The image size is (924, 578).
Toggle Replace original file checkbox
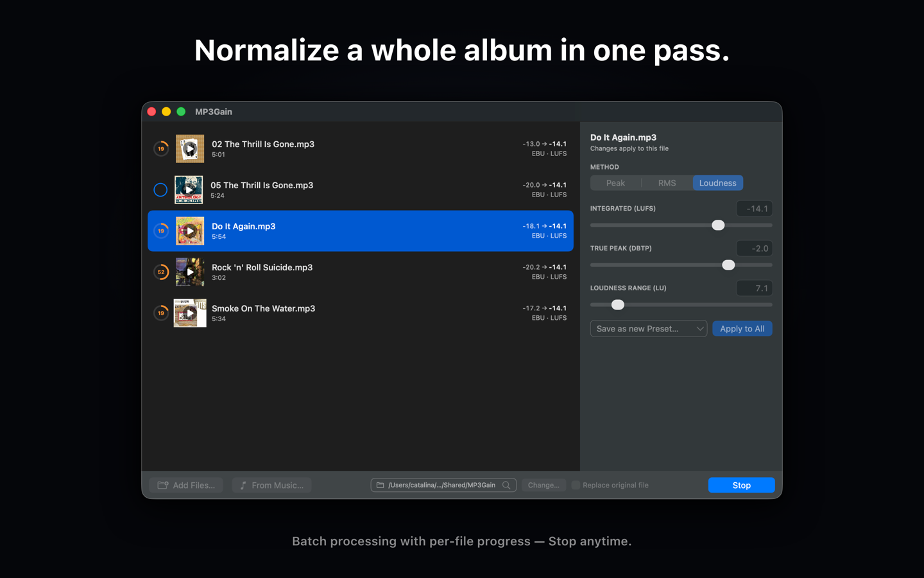tap(576, 486)
